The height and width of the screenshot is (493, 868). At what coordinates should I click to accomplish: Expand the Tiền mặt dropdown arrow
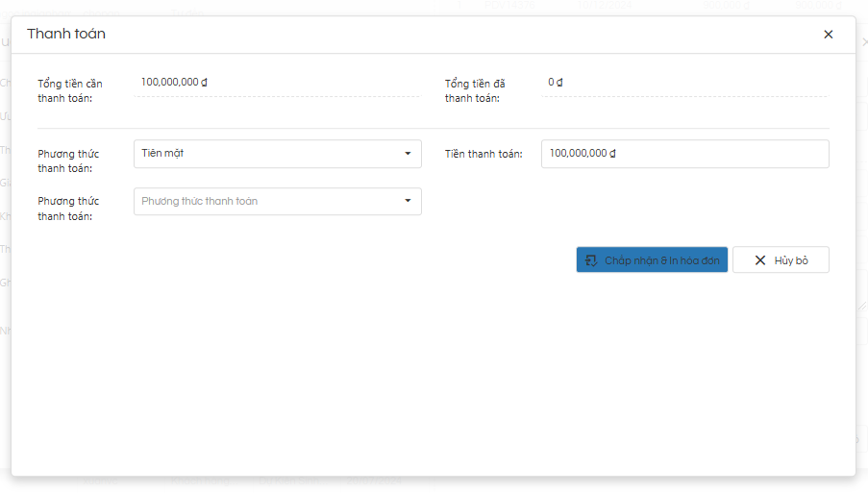click(408, 154)
